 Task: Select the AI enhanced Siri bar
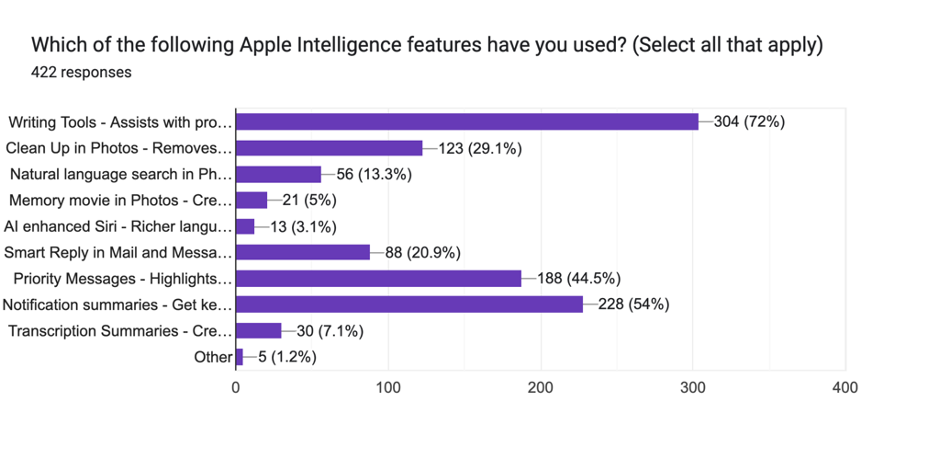[245, 226]
